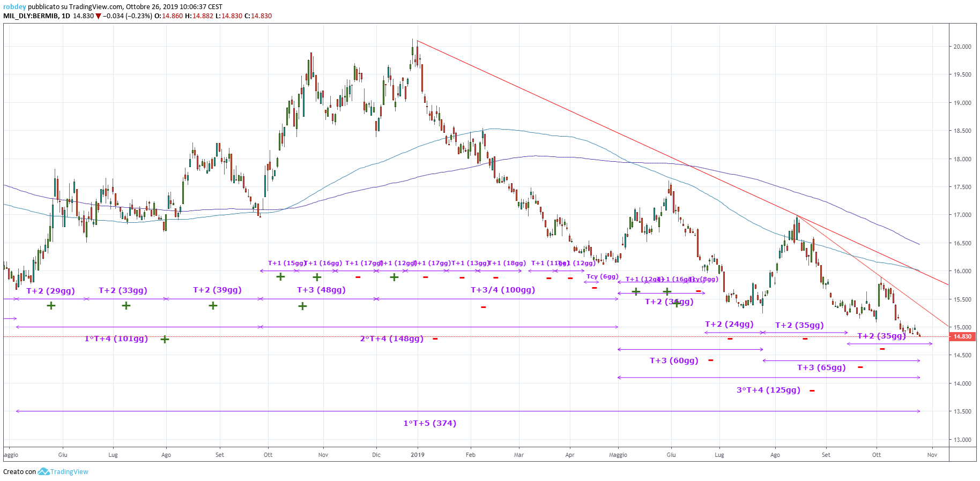Select the 'T+3 (48gg)' cycle label
980x481 pixels.
321,290
